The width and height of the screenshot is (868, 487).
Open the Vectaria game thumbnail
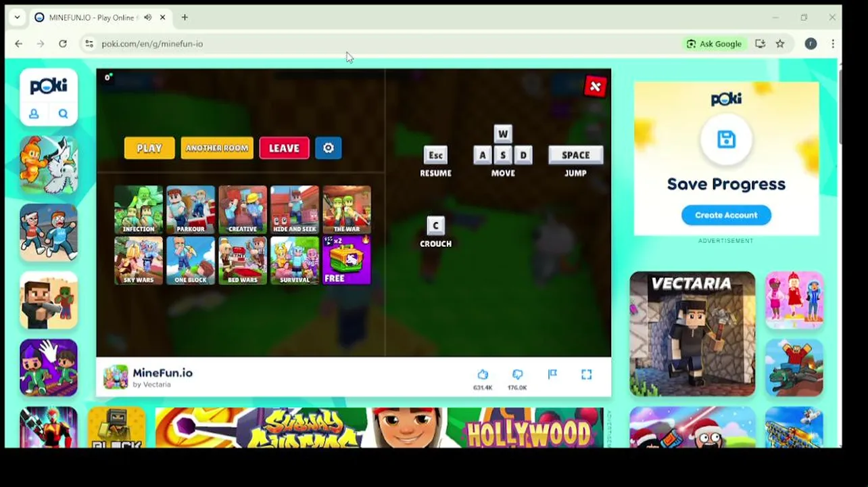coord(692,333)
